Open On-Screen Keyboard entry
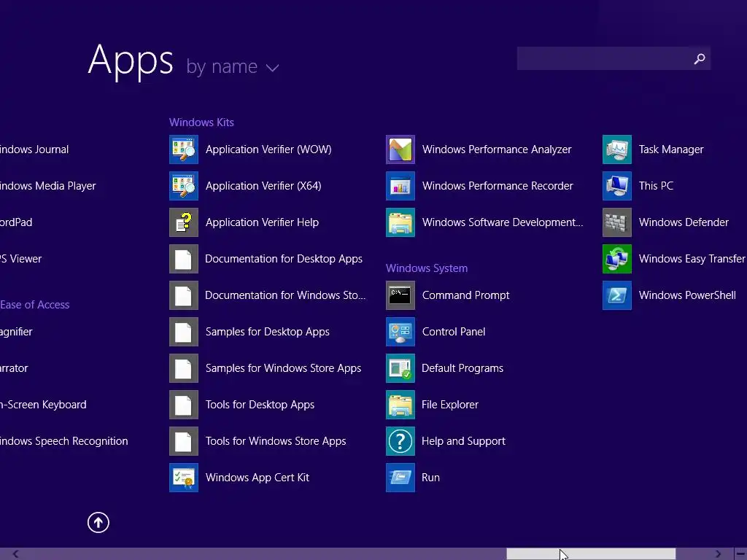Viewport: 747px width, 560px height. [x=43, y=405]
